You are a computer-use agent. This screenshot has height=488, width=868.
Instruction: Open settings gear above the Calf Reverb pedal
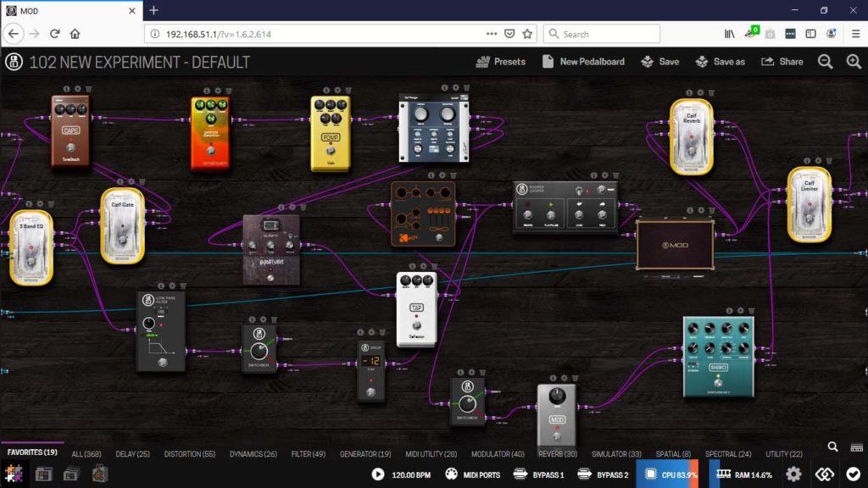(x=700, y=93)
